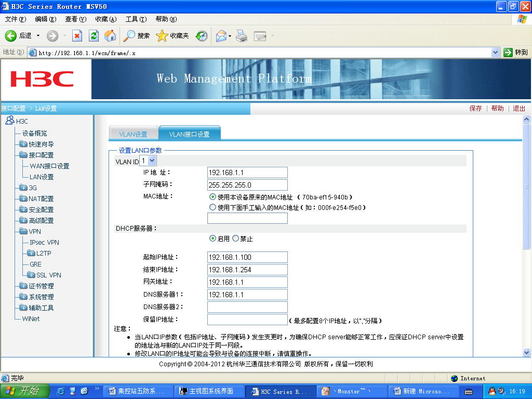
Task: Click the 安全配置 folder icon in sidebar
Action: (23, 210)
